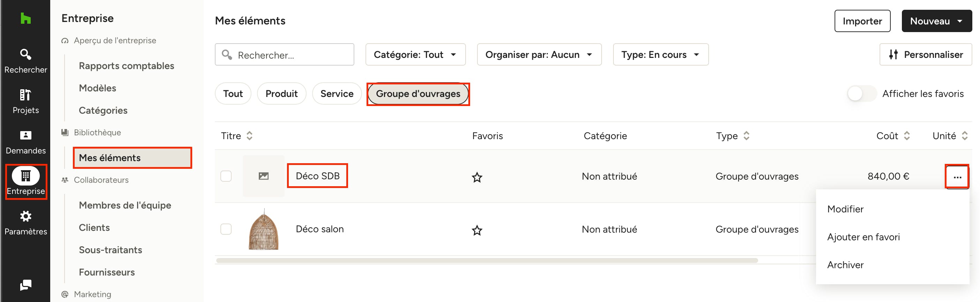
Task: Open the Nouveau dropdown button
Action: 937,21
